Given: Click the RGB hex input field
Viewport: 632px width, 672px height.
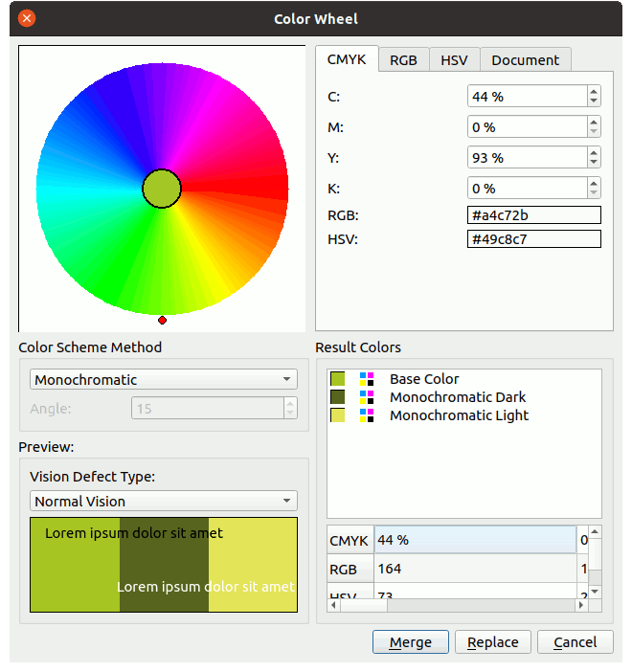Looking at the screenshot, I should pos(534,215).
